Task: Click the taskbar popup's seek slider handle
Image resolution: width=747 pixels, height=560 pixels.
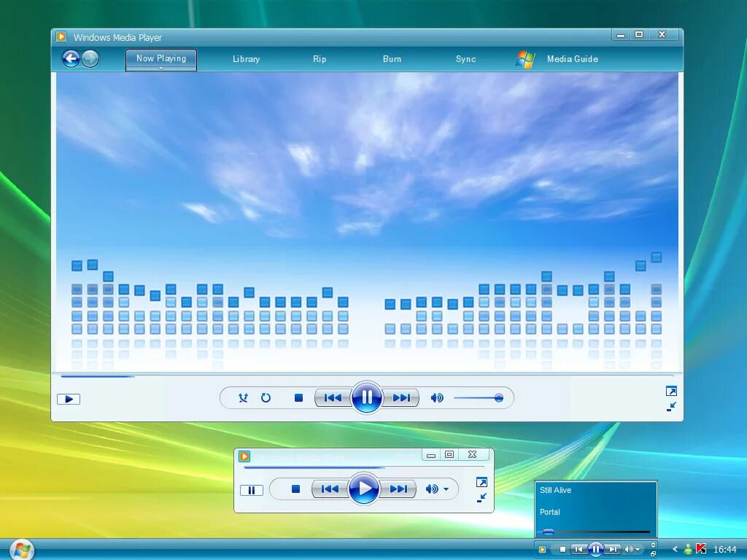Action: [549, 532]
